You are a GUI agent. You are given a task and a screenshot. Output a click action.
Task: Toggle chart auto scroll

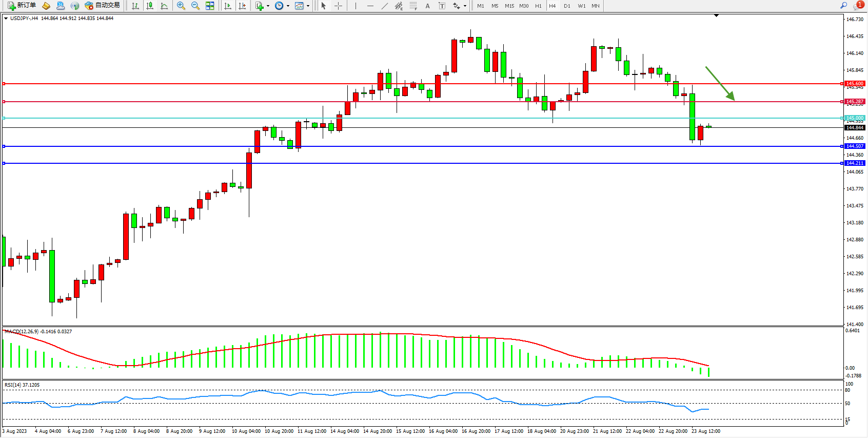coord(228,6)
